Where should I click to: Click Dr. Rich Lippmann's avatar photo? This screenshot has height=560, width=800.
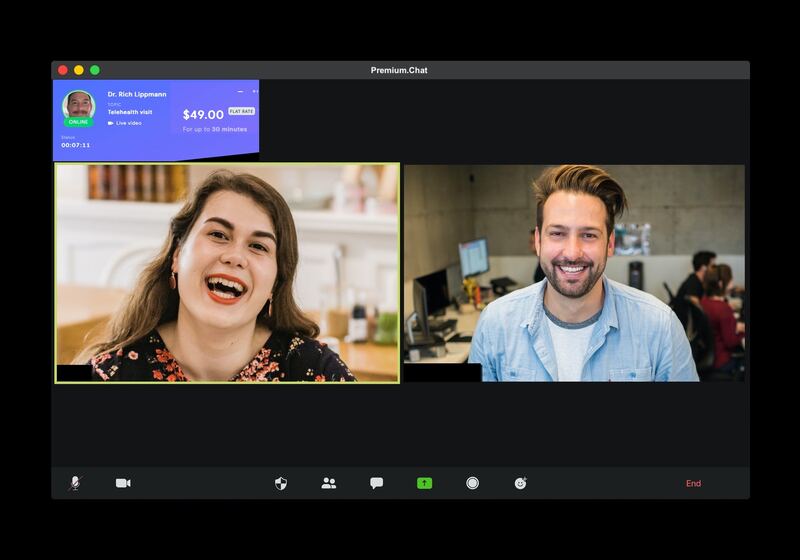tap(79, 106)
